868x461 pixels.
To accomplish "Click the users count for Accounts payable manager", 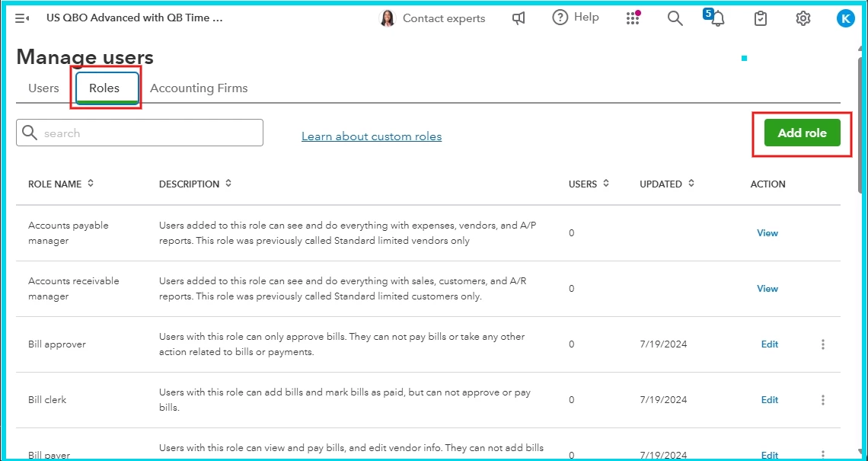I will pyautogui.click(x=571, y=233).
